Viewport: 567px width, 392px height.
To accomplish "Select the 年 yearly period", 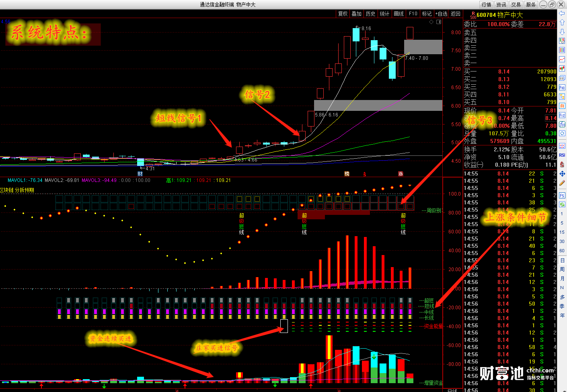I will coord(562,315).
